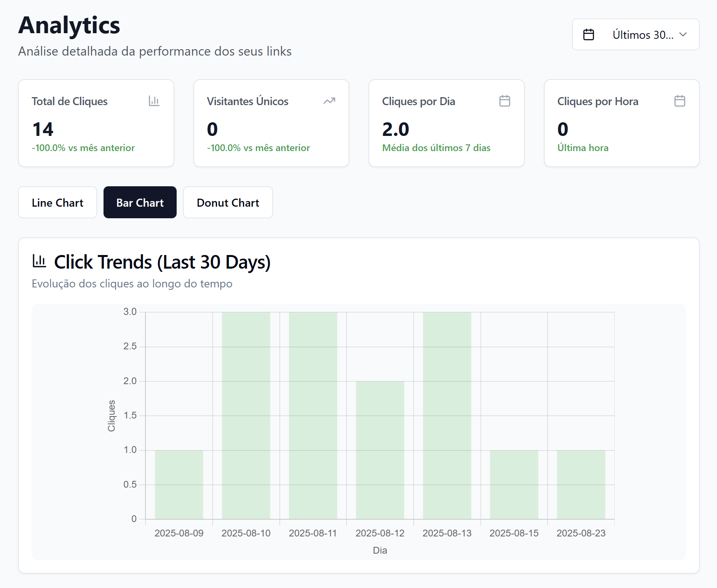Click the bar chart icon in Total de Cliques card

(x=154, y=101)
